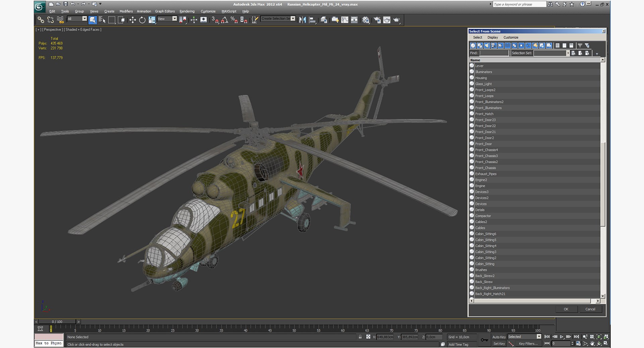Toggle Display Geometry filter in Select From Scene
Viewport: 644px width, 348px height.
coord(473,46)
